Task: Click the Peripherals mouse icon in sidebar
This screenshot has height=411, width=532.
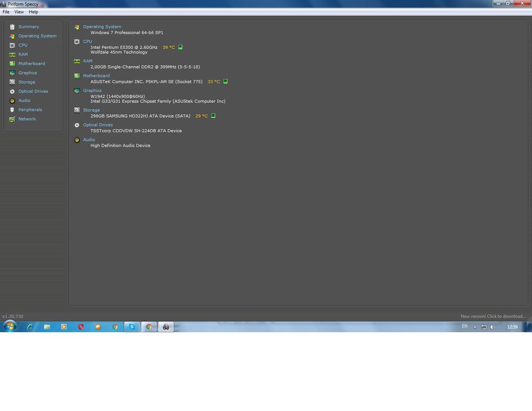Action: pyautogui.click(x=12, y=110)
